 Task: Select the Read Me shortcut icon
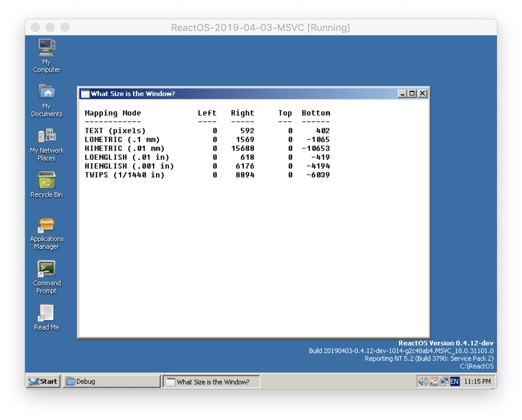[46, 317]
